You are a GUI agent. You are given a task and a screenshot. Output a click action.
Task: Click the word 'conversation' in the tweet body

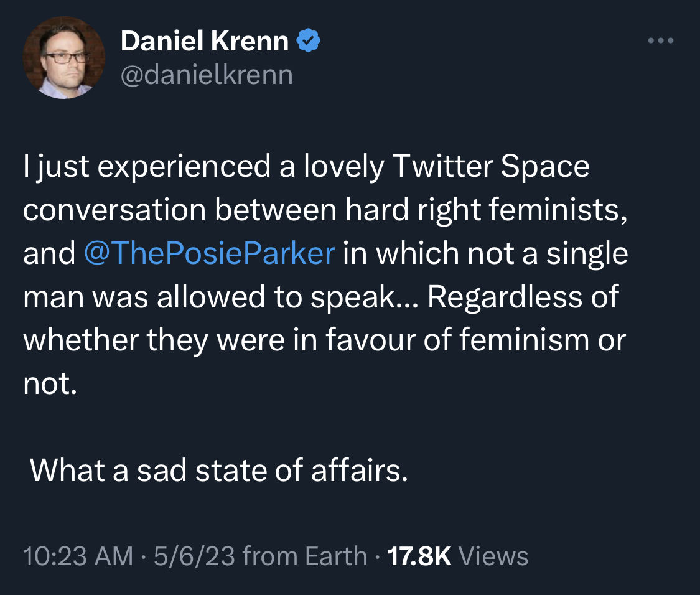(114, 210)
